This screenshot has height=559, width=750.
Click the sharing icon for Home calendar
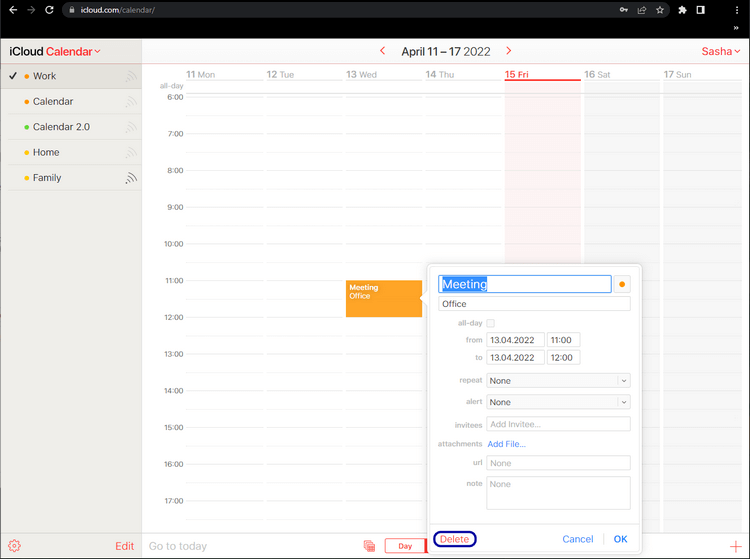[x=131, y=152]
